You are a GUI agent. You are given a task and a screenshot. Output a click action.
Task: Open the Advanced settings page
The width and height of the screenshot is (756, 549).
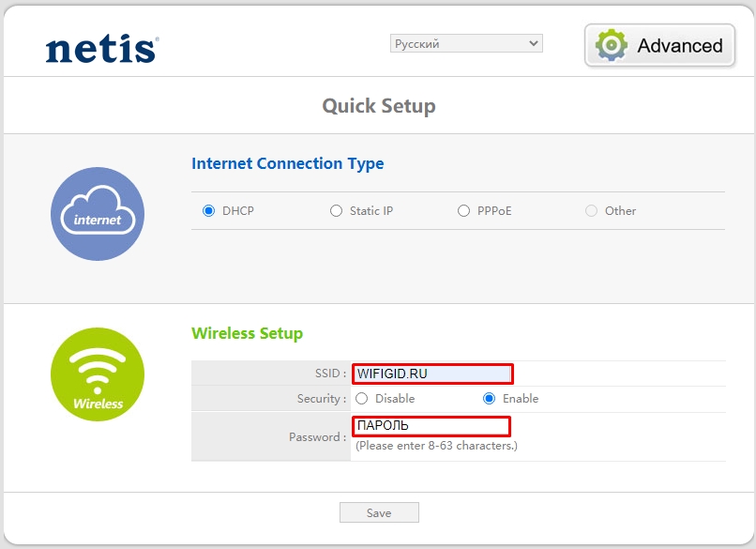tap(660, 46)
